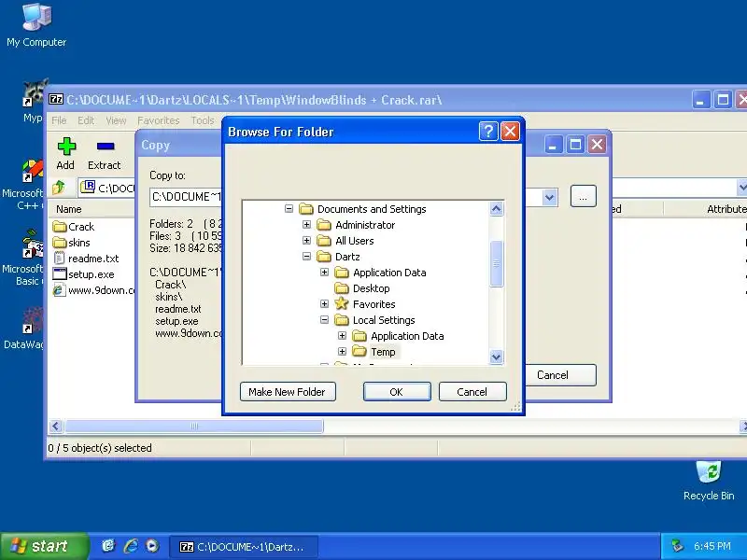Click the Show Desktop quick launch icon
Image resolution: width=747 pixels, height=560 pixels.
pyautogui.click(x=108, y=546)
